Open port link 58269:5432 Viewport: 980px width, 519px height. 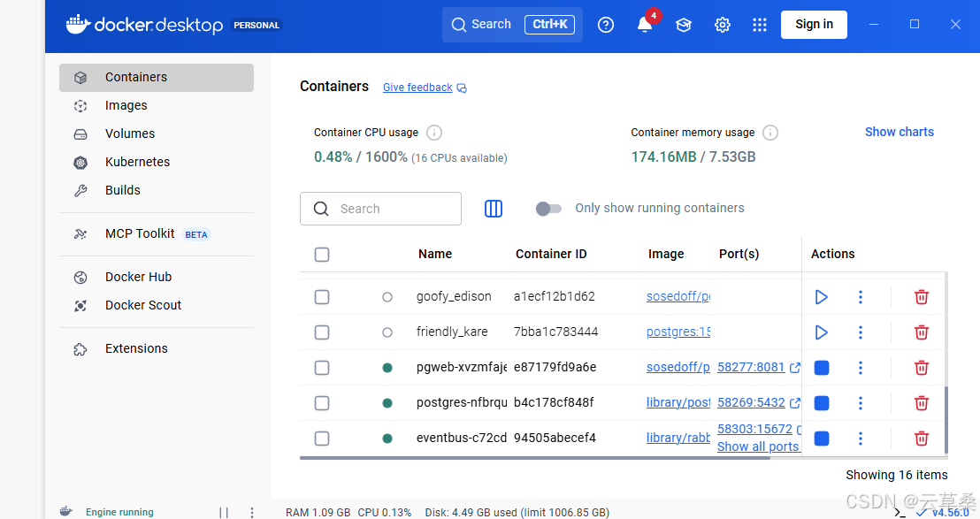tap(751, 403)
